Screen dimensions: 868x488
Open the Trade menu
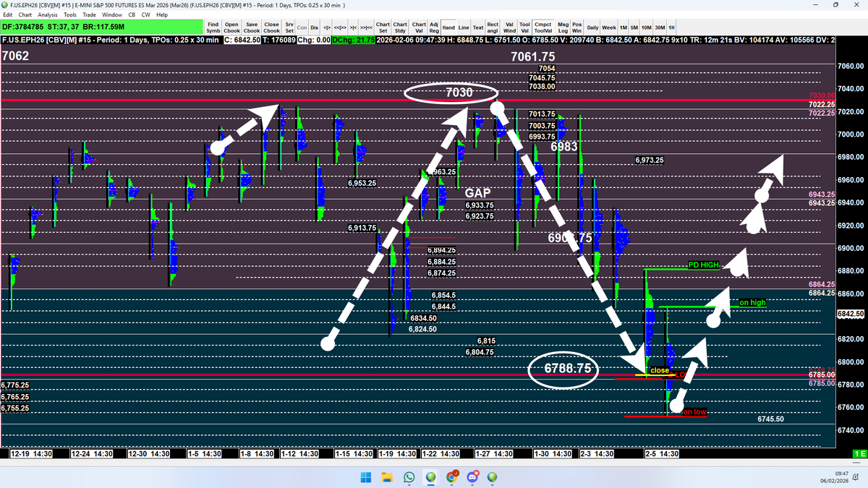90,14
